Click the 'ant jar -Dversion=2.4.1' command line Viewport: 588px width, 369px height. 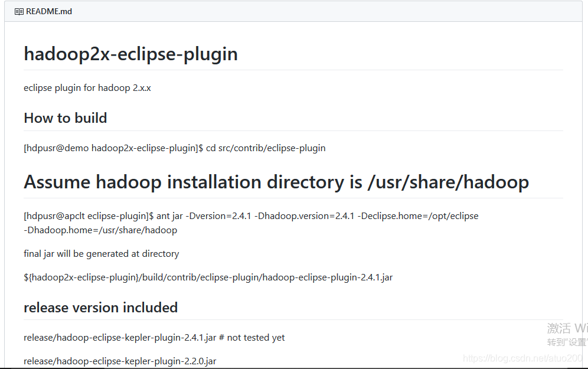tap(251, 216)
